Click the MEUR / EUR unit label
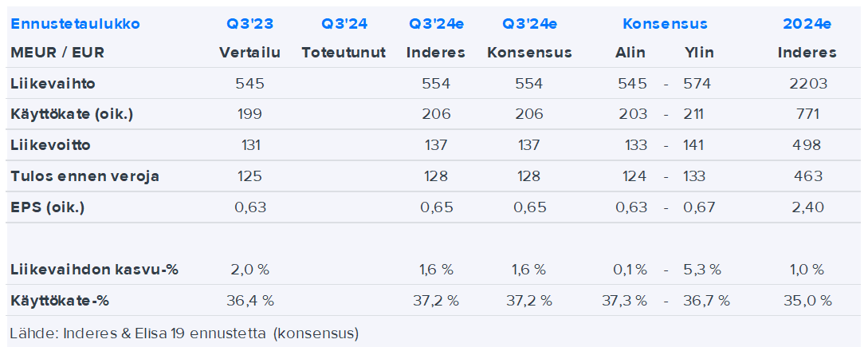This screenshot has width=868, height=355. (57, 53)
